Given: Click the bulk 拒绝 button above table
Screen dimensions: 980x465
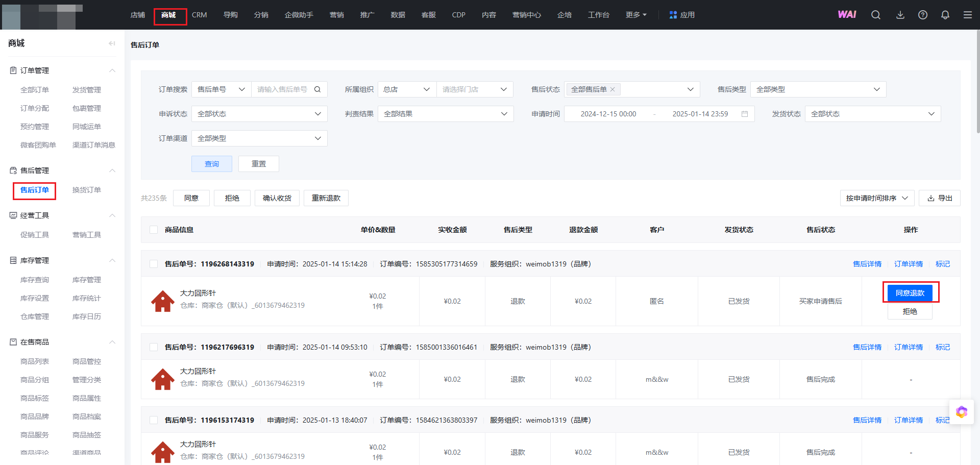Looking at the screenshot, I should [232, 198].
